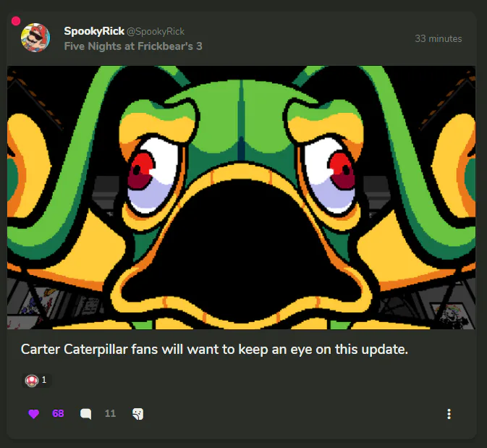Click the mushroom sticker reaction icon
The height and width of the screenshot is (448, 487).
click(31, 380)
